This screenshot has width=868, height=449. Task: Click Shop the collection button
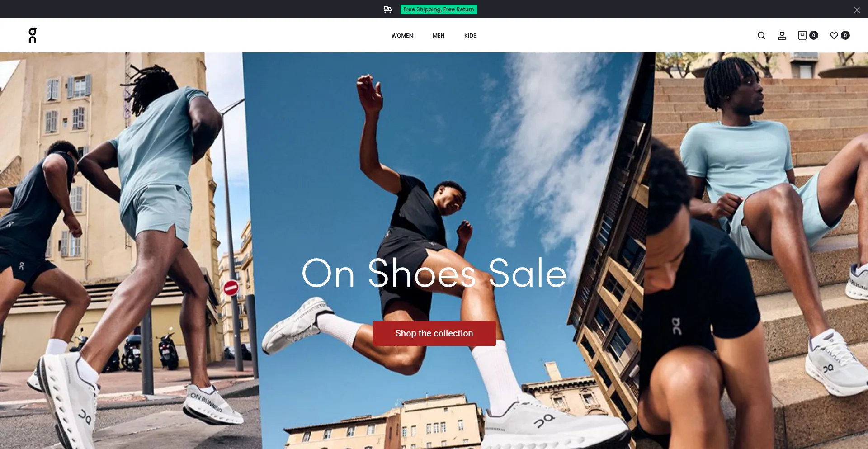point(434,333)
